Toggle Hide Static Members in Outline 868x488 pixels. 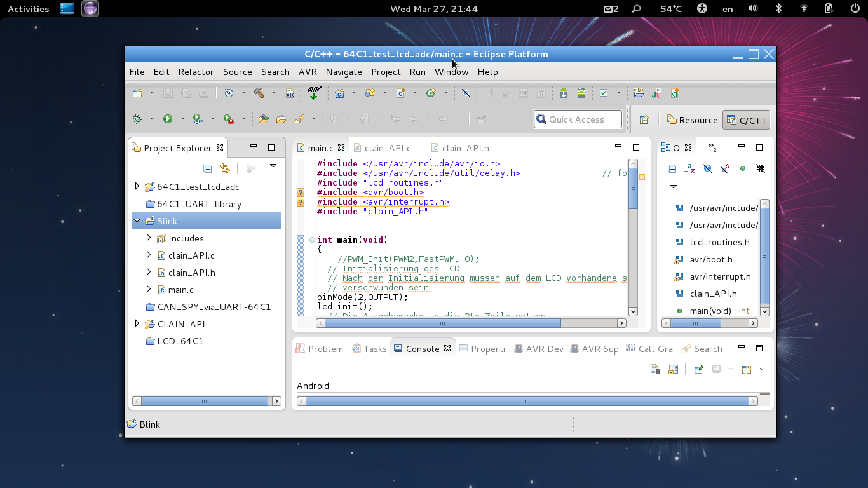725,168
